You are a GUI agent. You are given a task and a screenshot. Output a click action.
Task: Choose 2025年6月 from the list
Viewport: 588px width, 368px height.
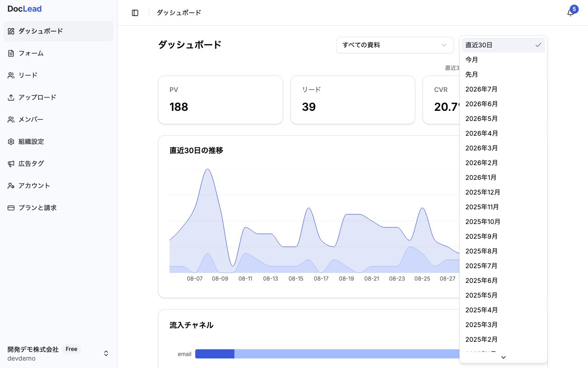coord(503,281)
